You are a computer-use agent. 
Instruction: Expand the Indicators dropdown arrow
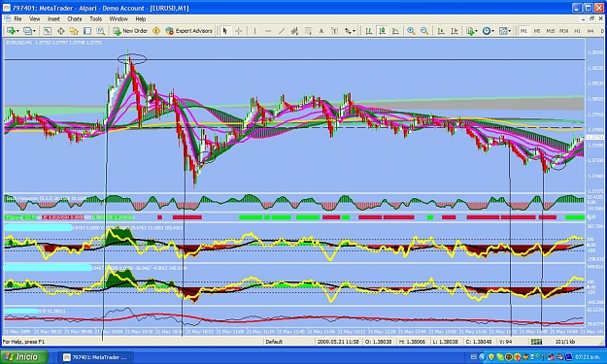pos(476,31)
